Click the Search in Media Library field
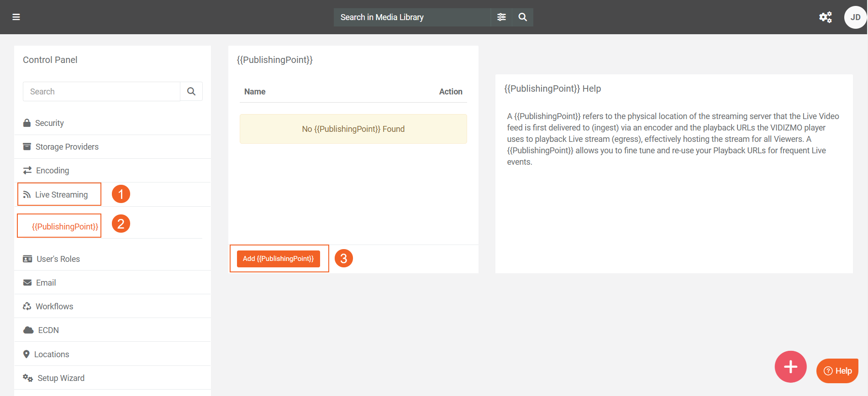Screen dimensions: 868x396 (x=412, y=17)
